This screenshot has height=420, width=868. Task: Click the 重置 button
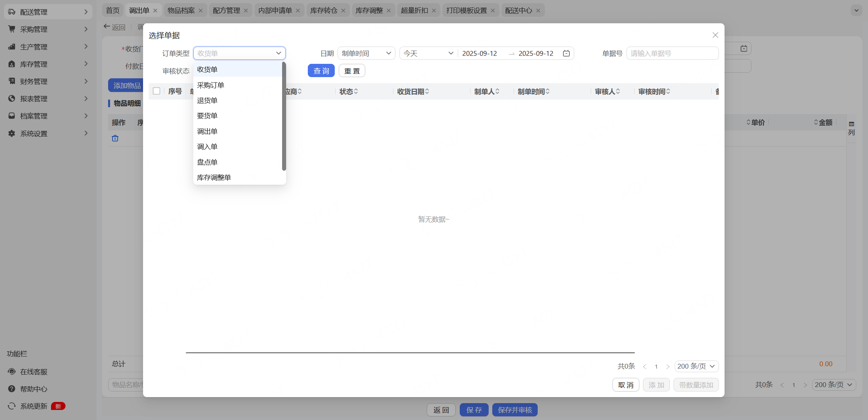click(352, 71)
